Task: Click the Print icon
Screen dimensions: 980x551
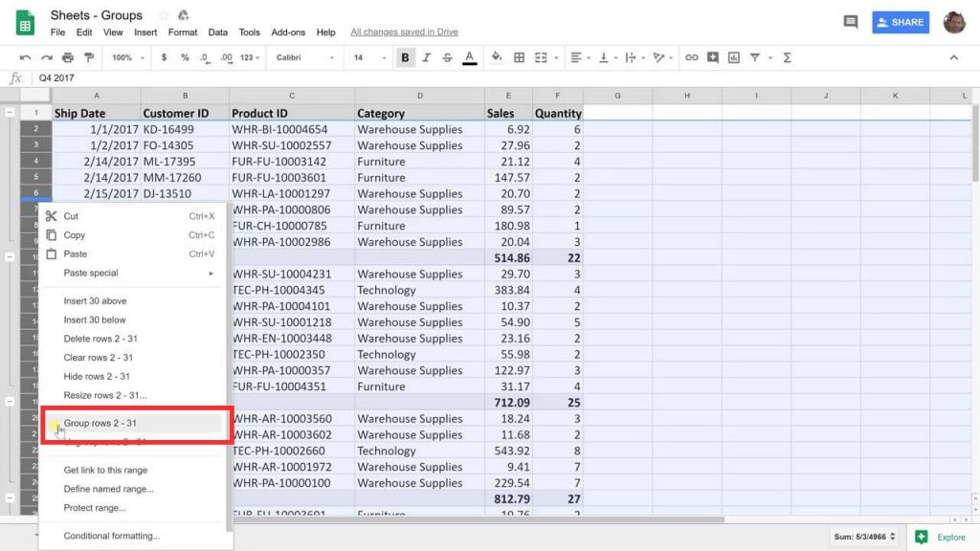Action: pos(67,58)
